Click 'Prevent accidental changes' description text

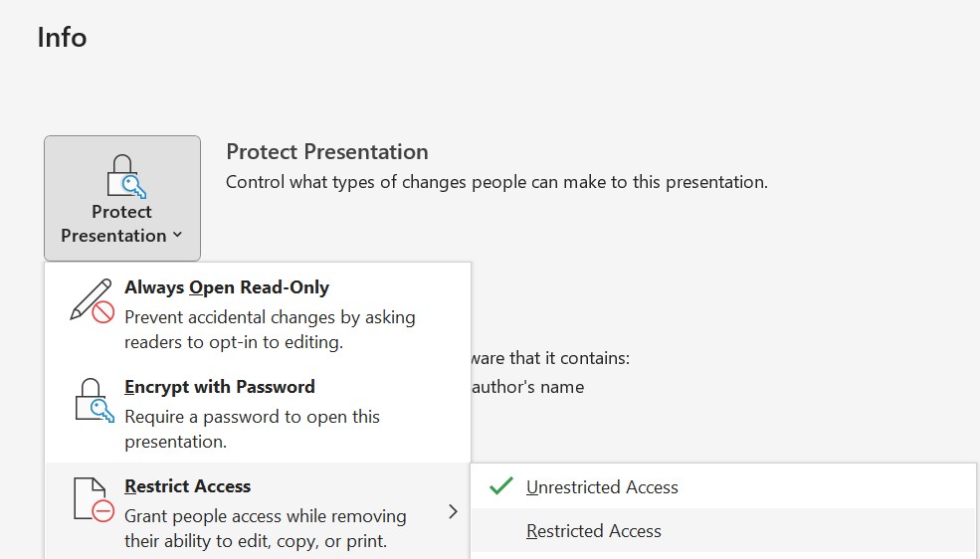click(x=270, y=330)
